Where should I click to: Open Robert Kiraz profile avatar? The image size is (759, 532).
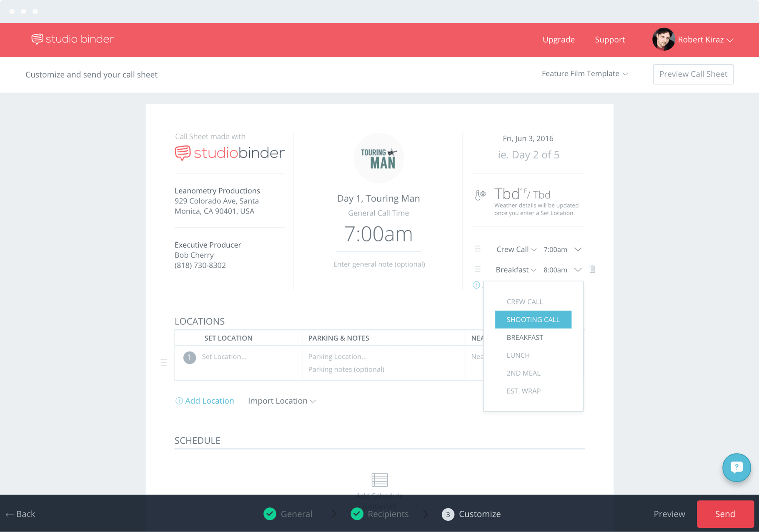[664, 40]
